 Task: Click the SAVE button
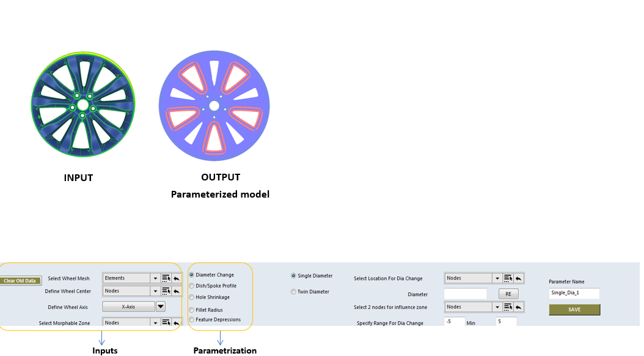click(x=574, y=310)
